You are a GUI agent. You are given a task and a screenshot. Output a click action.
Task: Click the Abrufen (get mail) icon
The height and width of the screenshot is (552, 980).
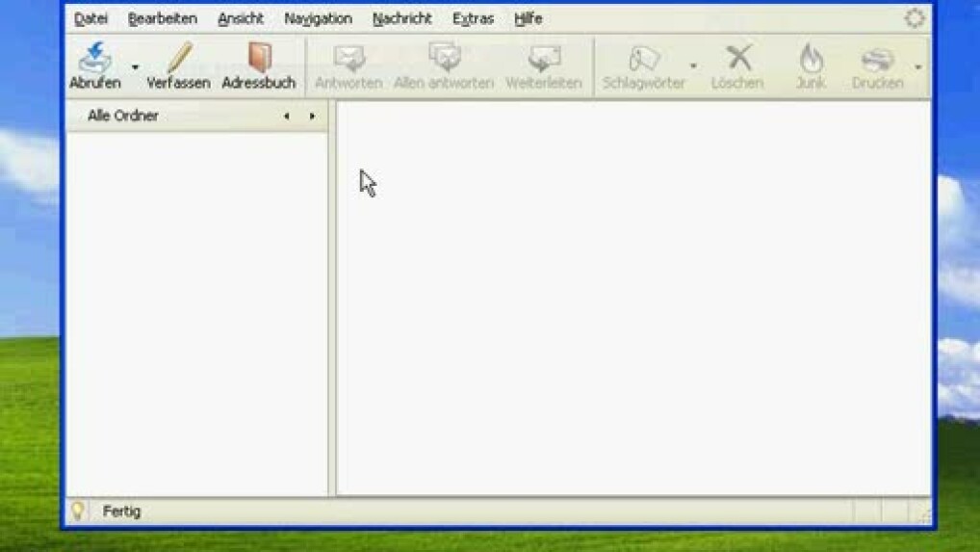click(x=95, y=59)
